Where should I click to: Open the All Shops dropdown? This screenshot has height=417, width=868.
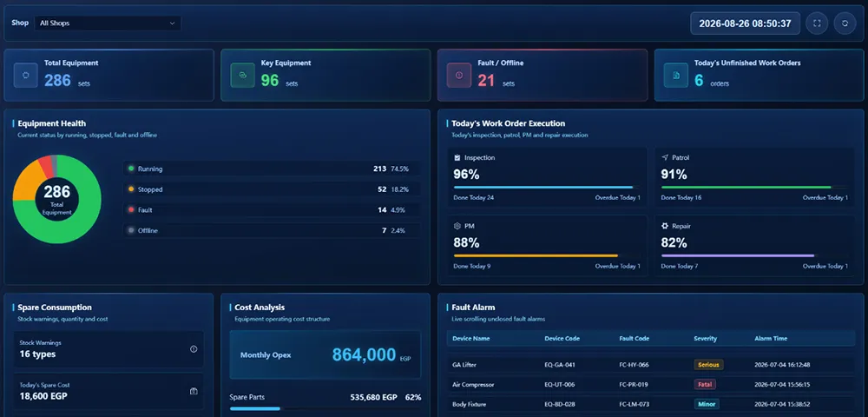pos(108,23)
